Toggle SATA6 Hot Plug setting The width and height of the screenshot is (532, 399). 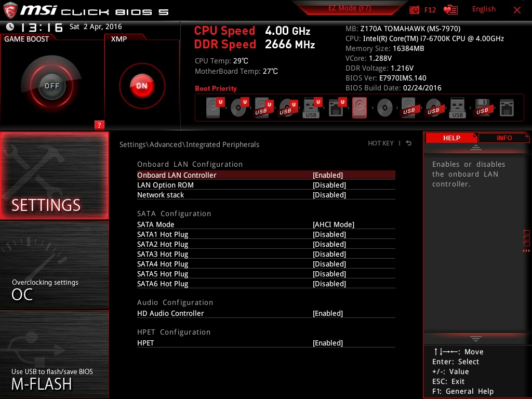(266, 283)
